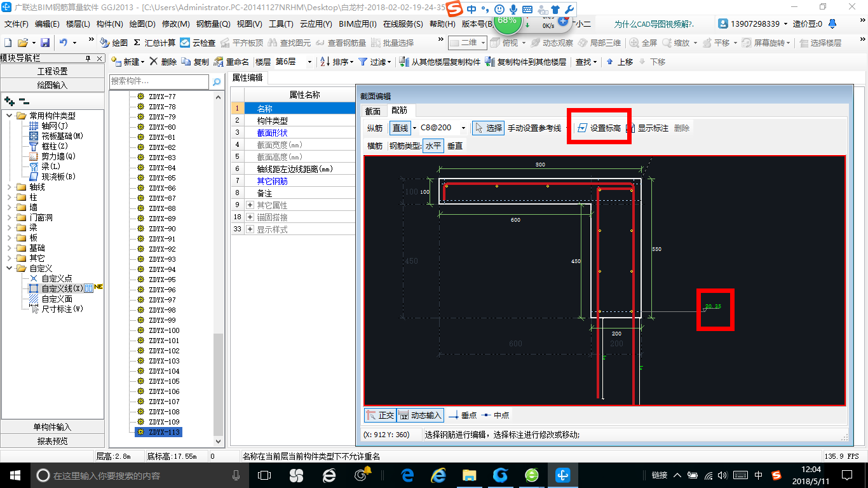This screenshot has width=868, height=488.
Task: Launch the 云检查 cloud check
Action: [x=198, y=43]
